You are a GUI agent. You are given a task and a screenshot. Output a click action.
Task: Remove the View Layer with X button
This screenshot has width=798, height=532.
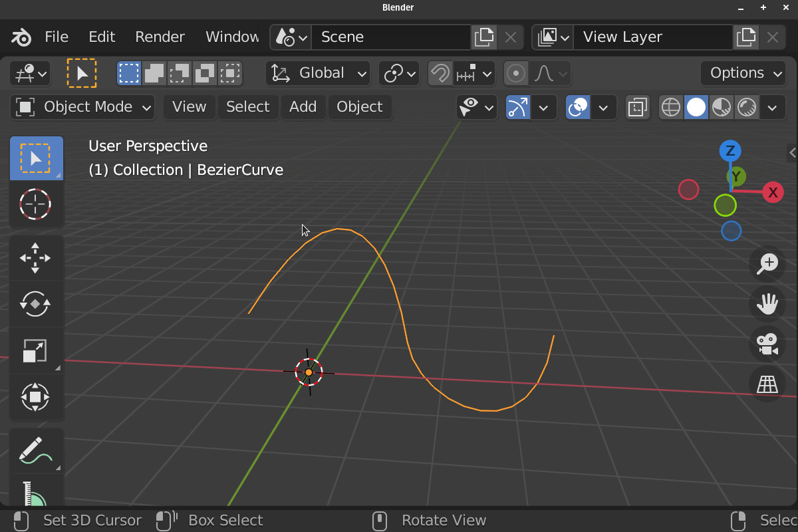[772, 37]
